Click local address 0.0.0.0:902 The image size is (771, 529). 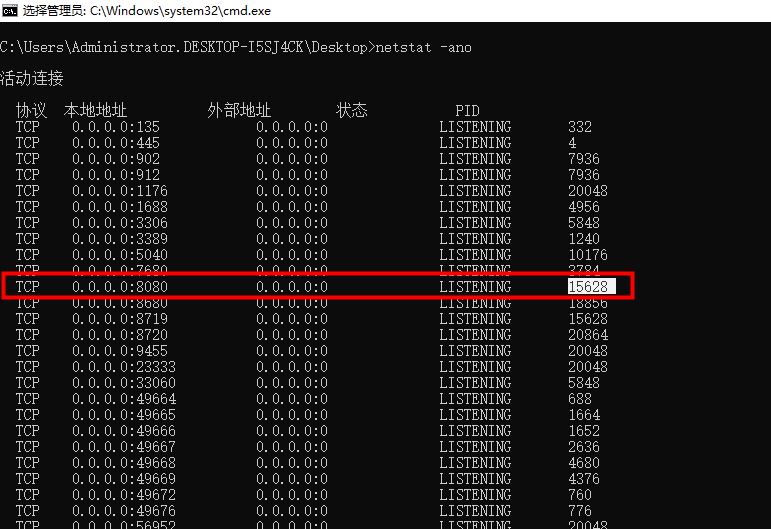pos(116,159)
